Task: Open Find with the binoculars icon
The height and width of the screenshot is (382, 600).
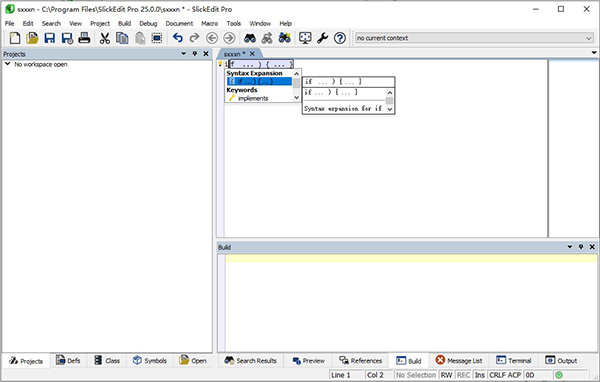Action: tap(250, 38)
